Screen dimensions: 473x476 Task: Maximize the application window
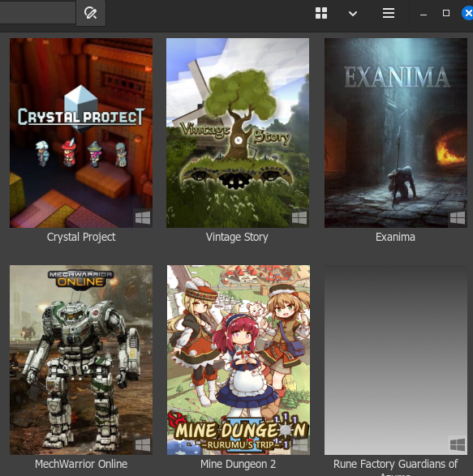click(x=446, y=13)
